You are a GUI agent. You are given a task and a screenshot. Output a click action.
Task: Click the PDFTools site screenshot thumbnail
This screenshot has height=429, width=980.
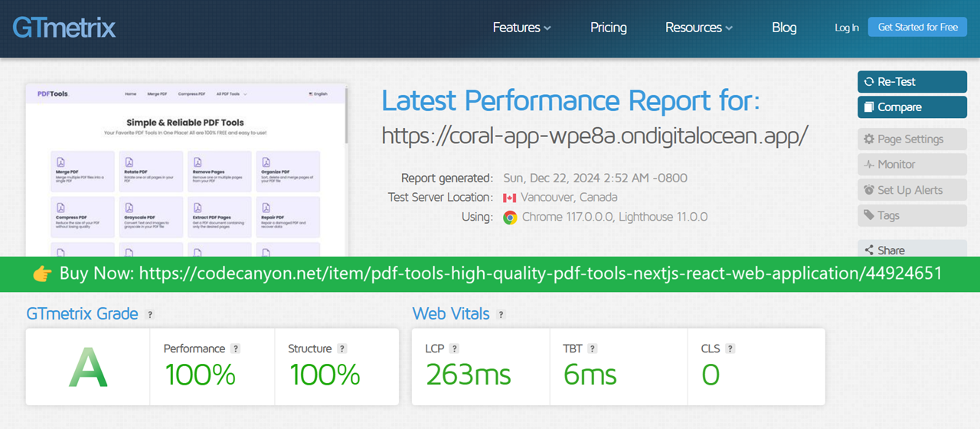[187, 170]
